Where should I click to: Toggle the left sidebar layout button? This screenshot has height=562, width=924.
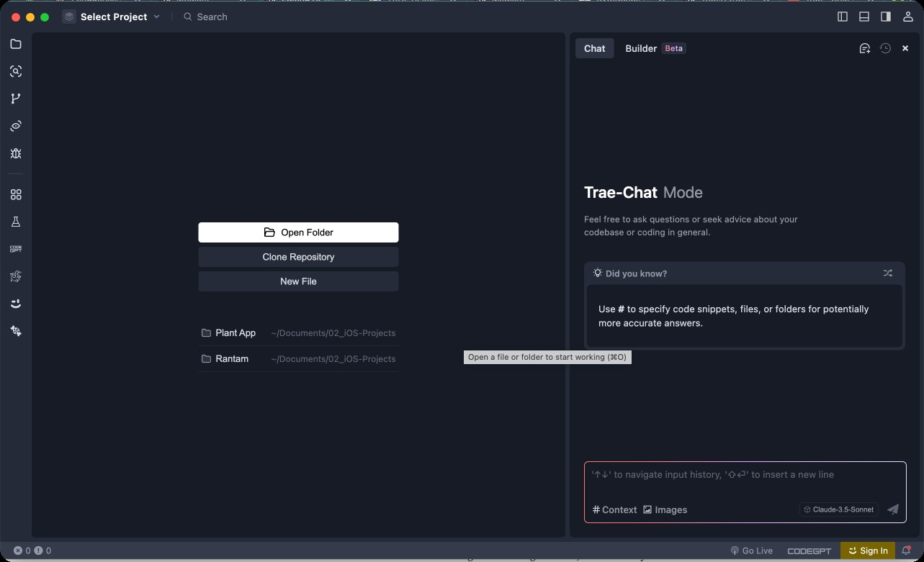843,17
